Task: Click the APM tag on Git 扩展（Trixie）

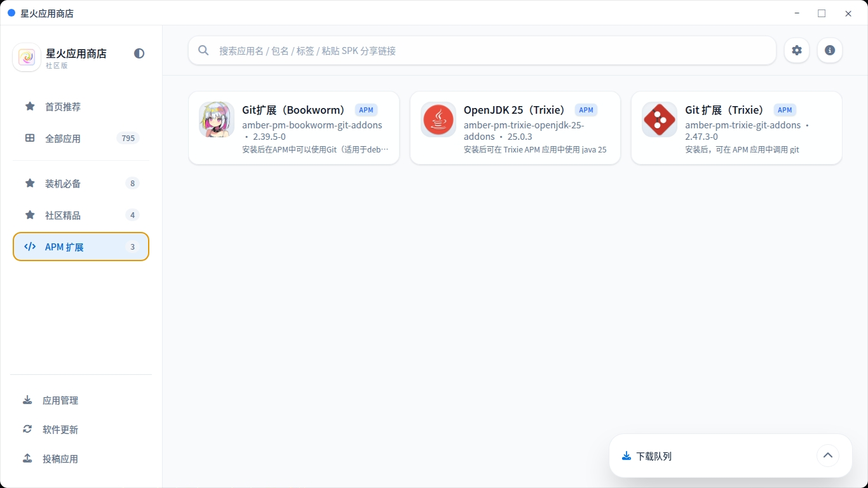Action: (785, 110)
